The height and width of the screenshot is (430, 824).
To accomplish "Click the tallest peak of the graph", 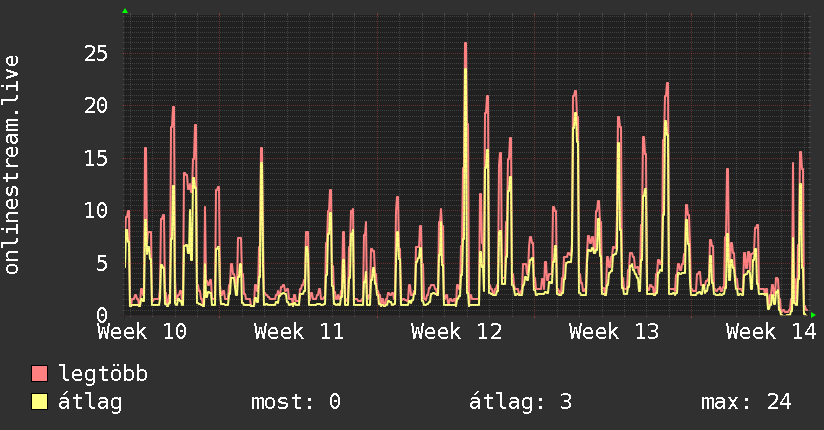I will [x=466, y=44].
